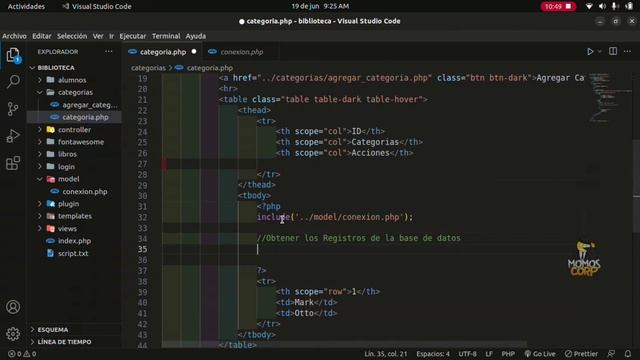Viewport: 640px width, 360px height.
Task: Open the volume indicator in top bar
Action: tap(602, 6)
